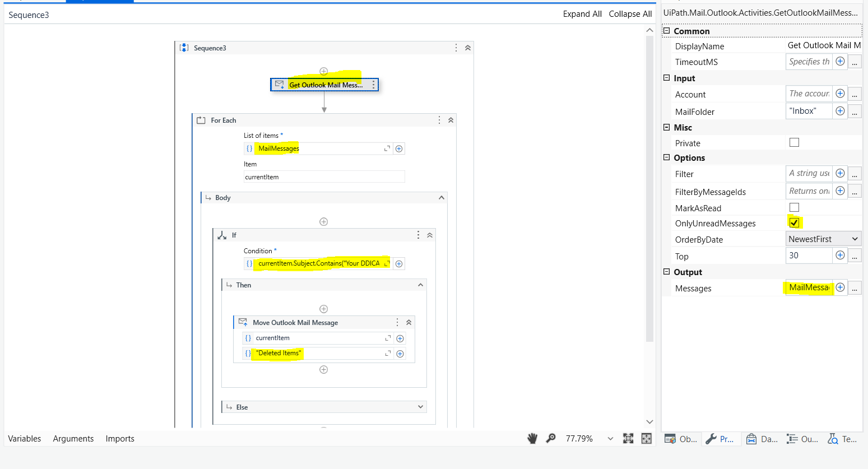Screen dimensions: 868x469
Task: Click the Overview map icon in status bar
Action: 646,438
